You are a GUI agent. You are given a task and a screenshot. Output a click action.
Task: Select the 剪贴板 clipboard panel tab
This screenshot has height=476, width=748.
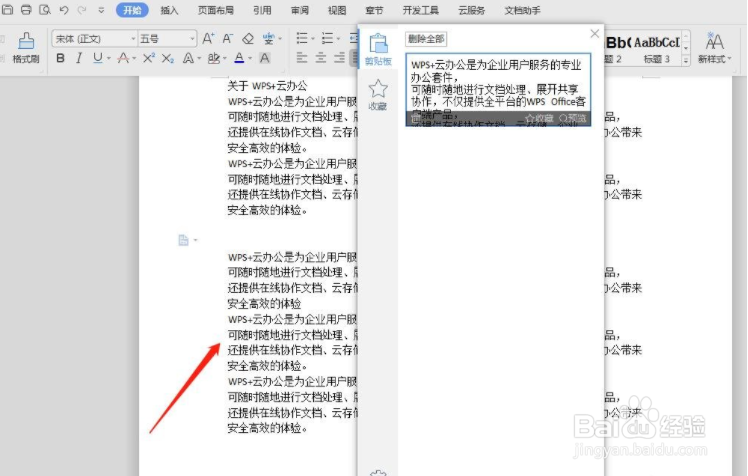click(378, 49)
